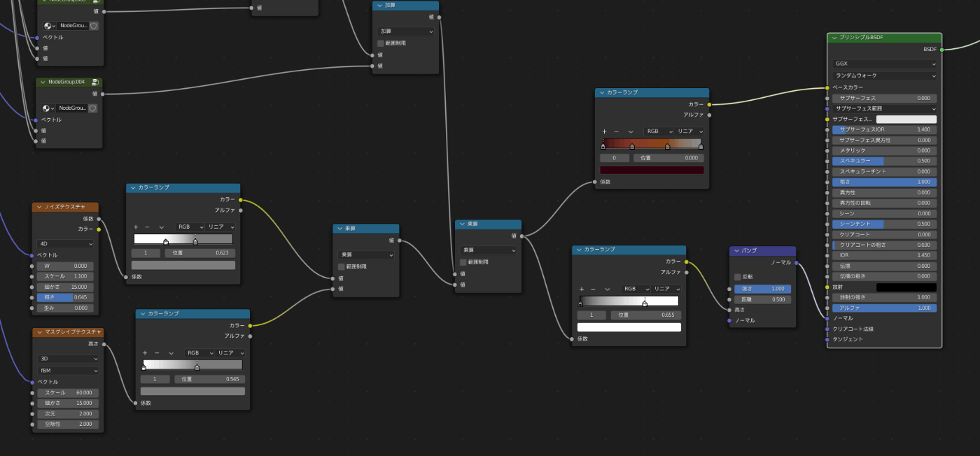Expand the サブサーフェス範囲 dropdown
The height and width of the screenshot is (456, 980).
click(885, 108)
